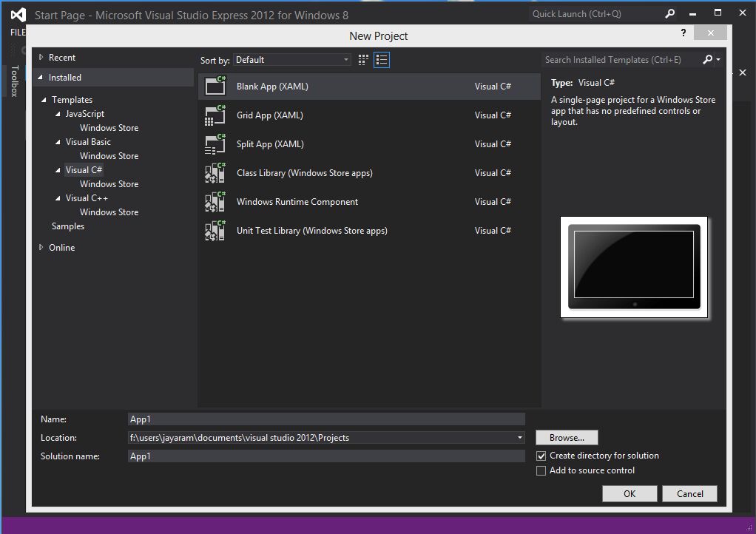Select the Samples tree item
756x534 pixels.
68,226
